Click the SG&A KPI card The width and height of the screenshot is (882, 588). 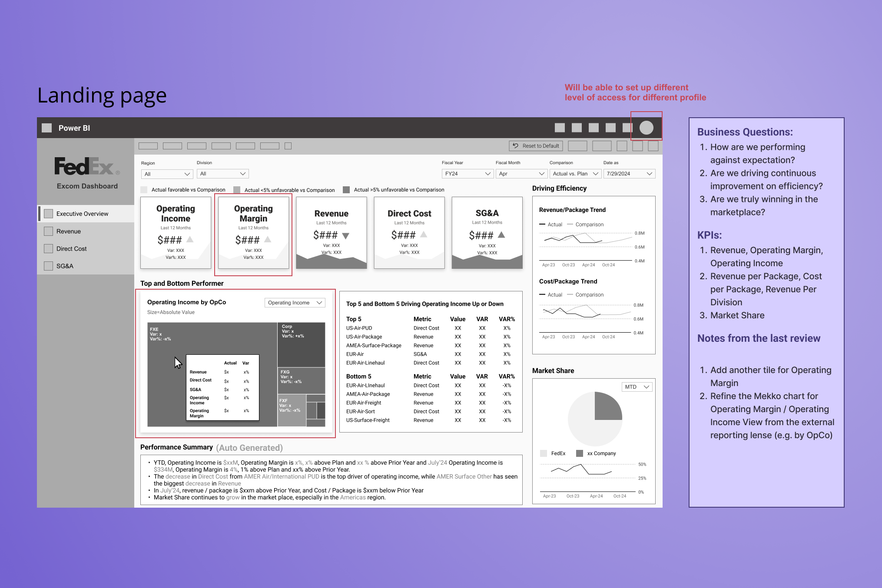pos(487,233)
